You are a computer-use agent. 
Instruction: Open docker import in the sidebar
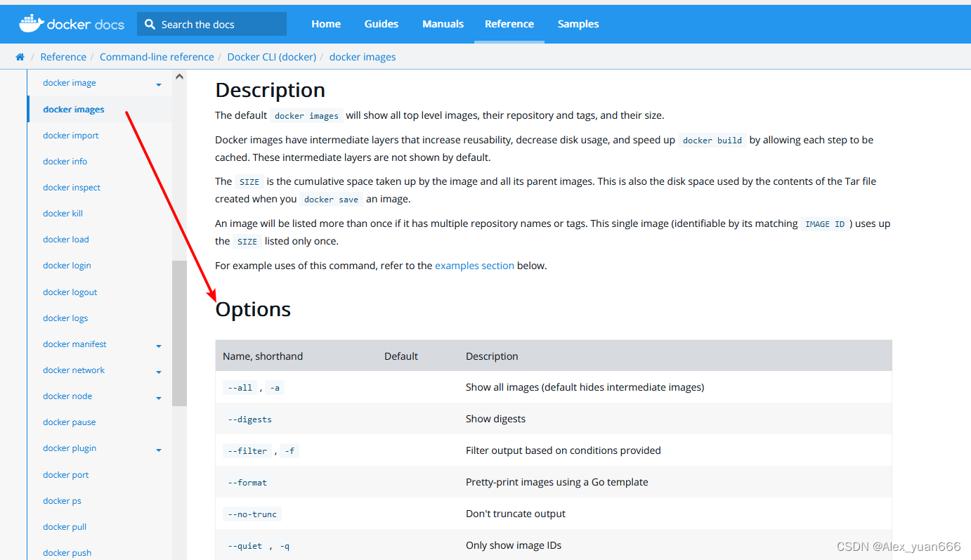click(x=71, y=136)
